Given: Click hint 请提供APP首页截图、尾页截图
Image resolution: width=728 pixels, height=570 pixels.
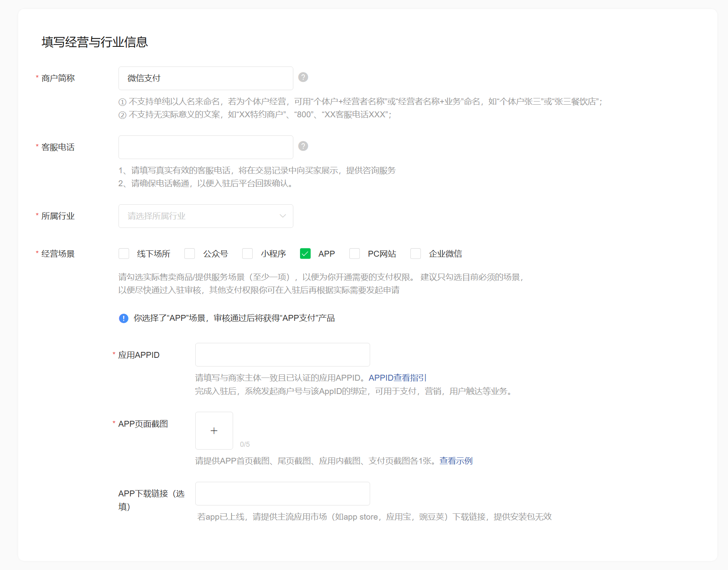Looking at the screenshot, I should pos(315,461).
